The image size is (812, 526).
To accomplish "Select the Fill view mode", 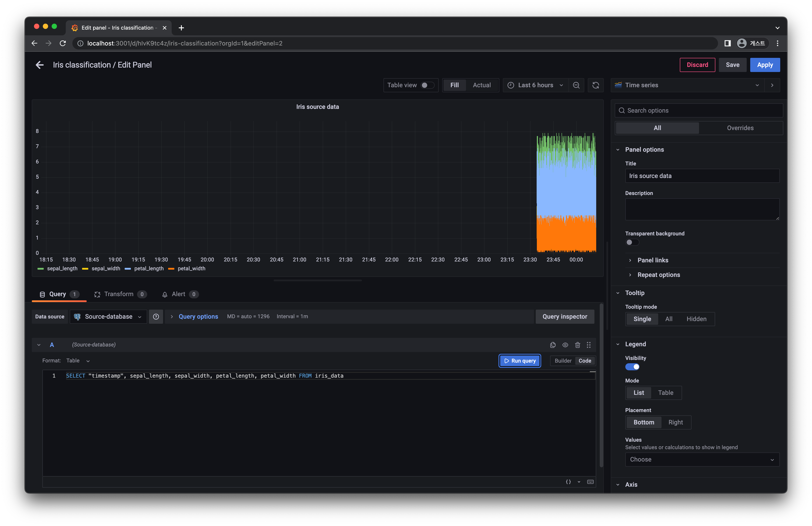I will (x=455, y=85).
